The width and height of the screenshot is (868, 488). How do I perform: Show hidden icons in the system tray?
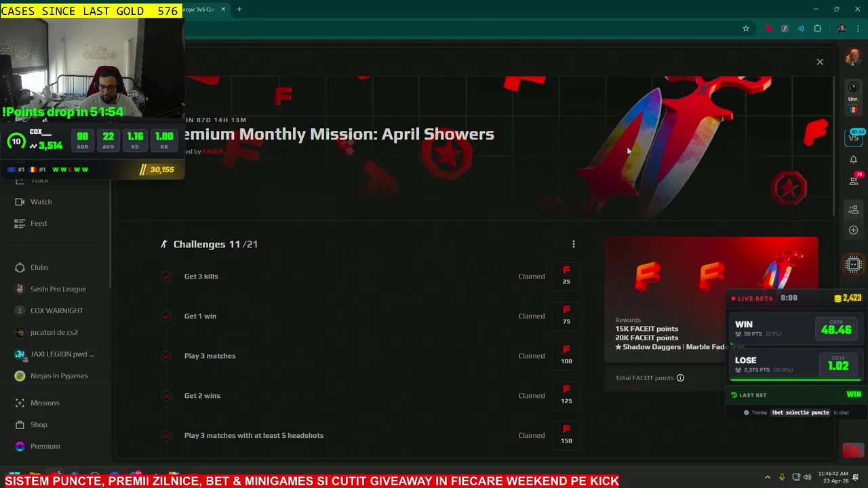[768, 477]
